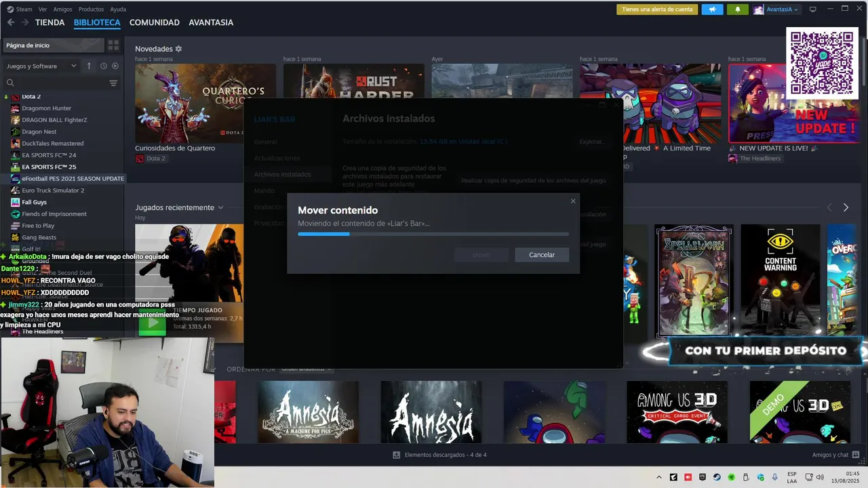Open the Productos menu
This screenshot has height=488, width=868.
(91, 9)
